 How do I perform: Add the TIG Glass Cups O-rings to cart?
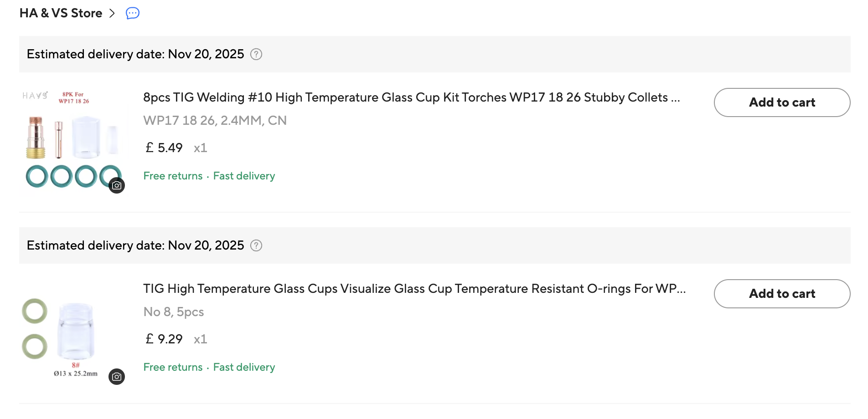(x=781, y=294)
